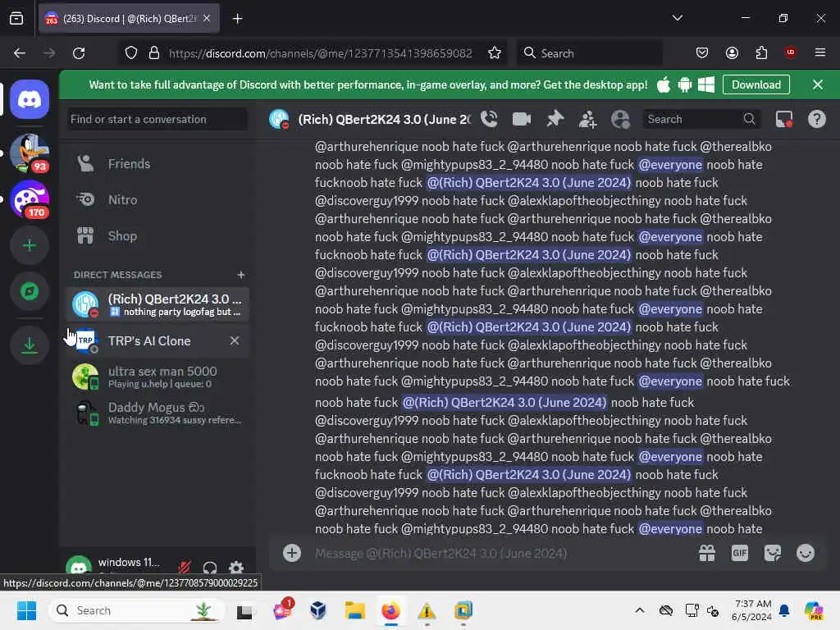
Task: Bookmark this page with star icon
Action: (495, 53)
